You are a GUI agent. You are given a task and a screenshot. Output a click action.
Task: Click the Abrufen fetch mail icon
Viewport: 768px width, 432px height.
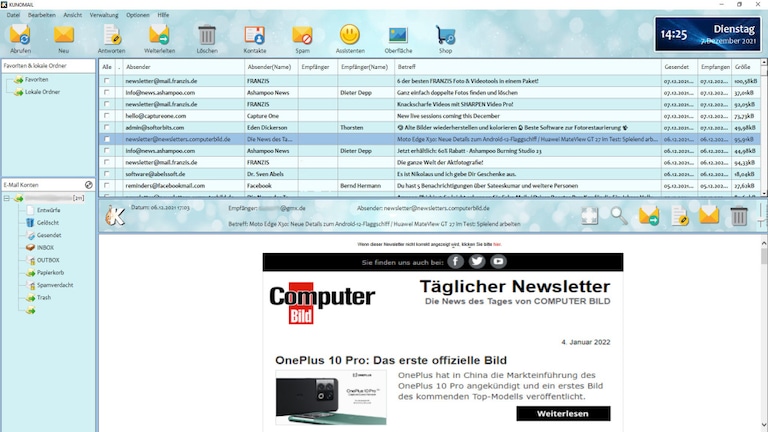(x=19, y=37)
